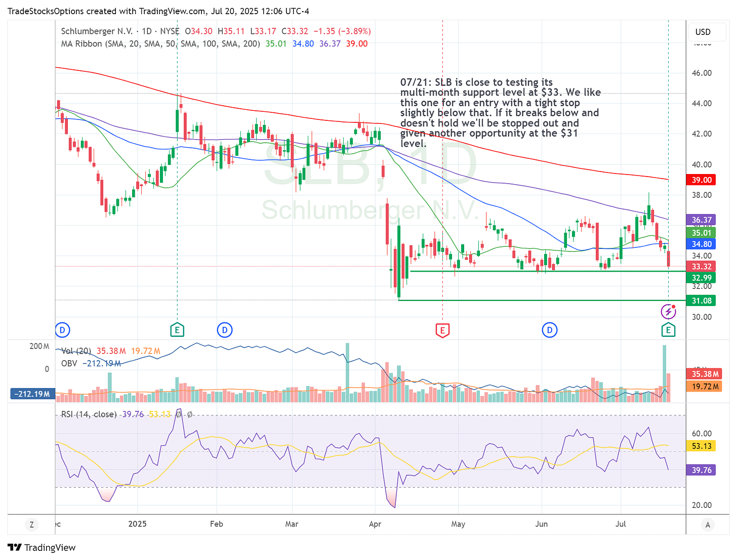Click the Jun label on time axis
The width and height of the screenshot is (737, 560).
(542, 524)
